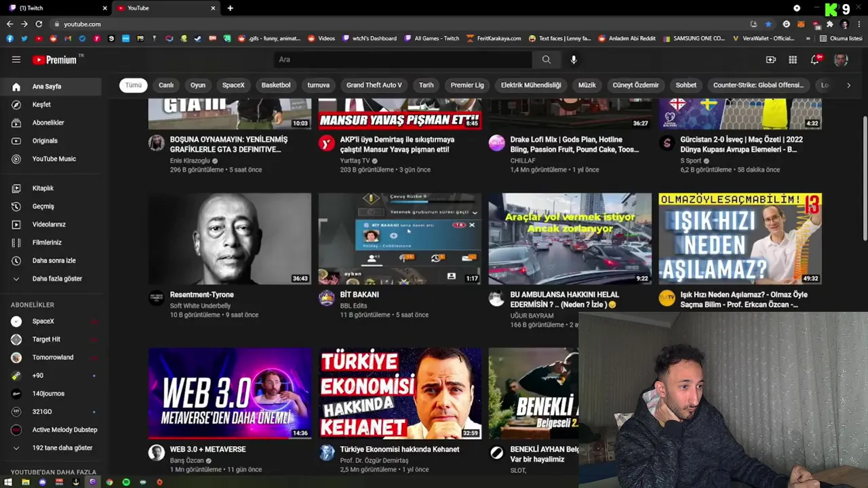Open BU AMBULANSA HAKKINI HELAL video title
The width and height of the screenshot is (868, 488).
pos(565,300)
